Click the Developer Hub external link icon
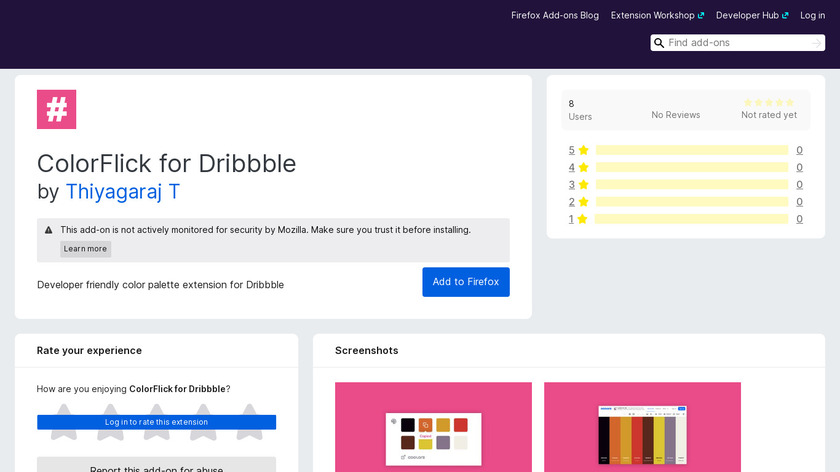This screenshot has width=840, height=472. point(785,16)
